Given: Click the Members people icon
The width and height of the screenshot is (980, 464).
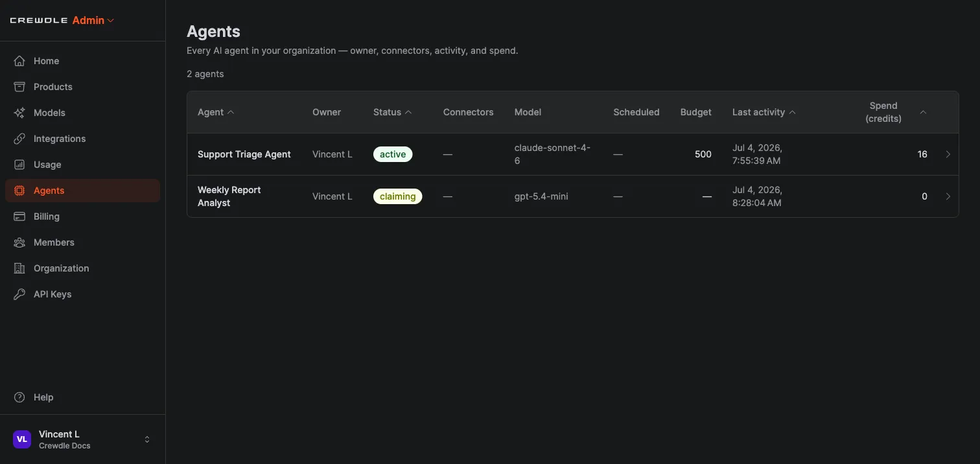Looking at the screenshot, I should 19,242.
